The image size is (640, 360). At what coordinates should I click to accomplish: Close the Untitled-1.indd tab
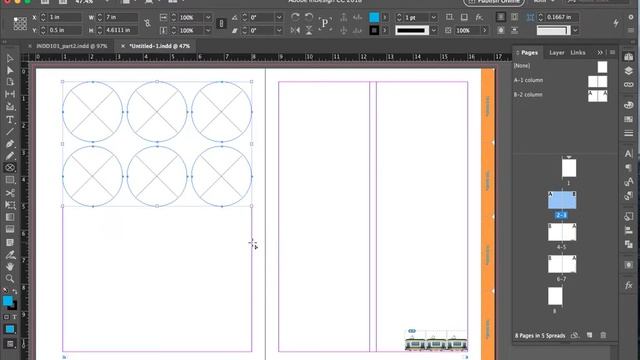tap(123, 46)
